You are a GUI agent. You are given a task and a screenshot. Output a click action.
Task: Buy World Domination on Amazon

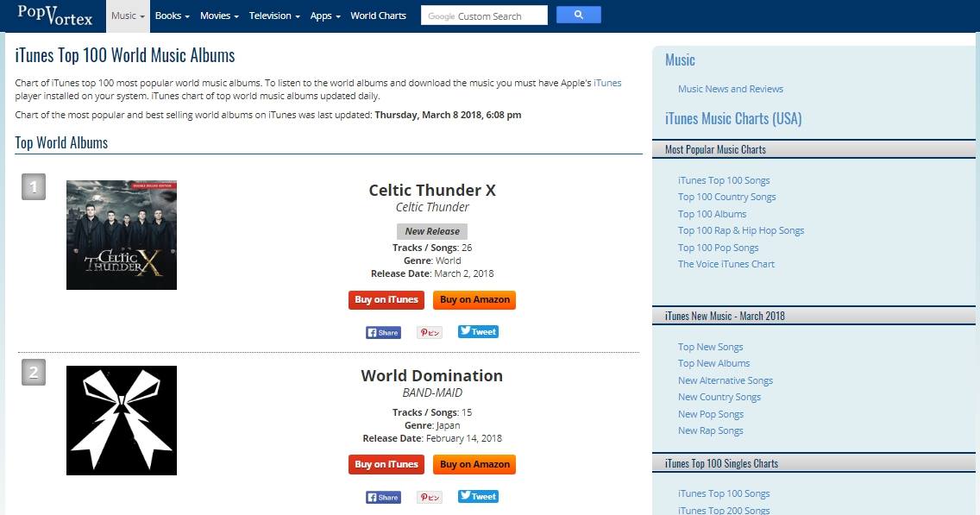474,464
